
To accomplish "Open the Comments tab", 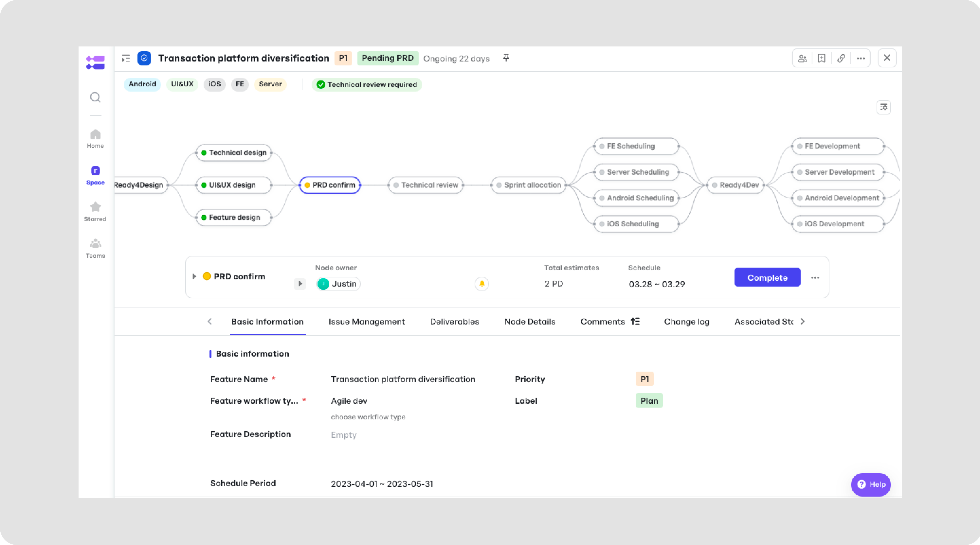I will (603, 322).
